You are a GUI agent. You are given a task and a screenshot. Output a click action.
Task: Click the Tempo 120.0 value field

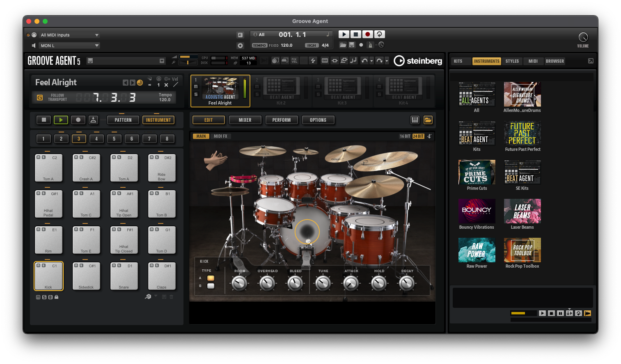click(165, 100)
